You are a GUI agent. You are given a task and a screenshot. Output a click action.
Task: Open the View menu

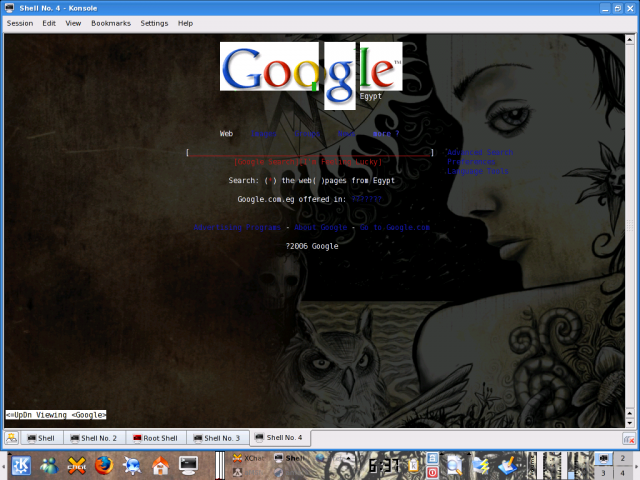point(73,23)
